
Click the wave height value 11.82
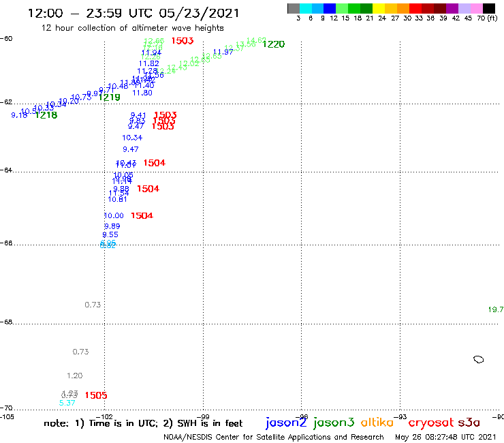coord(149,63)
